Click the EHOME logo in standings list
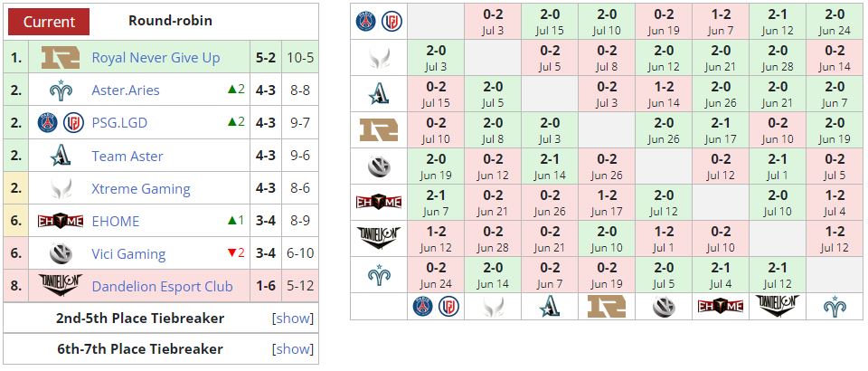Image resolution: width=868 pixels, height=371 pixels. tap(61, 221)
